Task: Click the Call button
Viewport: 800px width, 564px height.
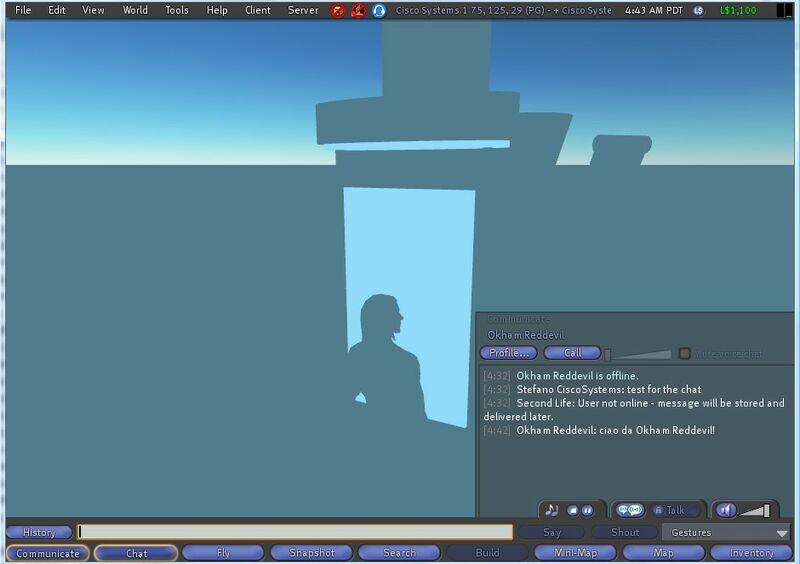Action: tap(572, 353)
